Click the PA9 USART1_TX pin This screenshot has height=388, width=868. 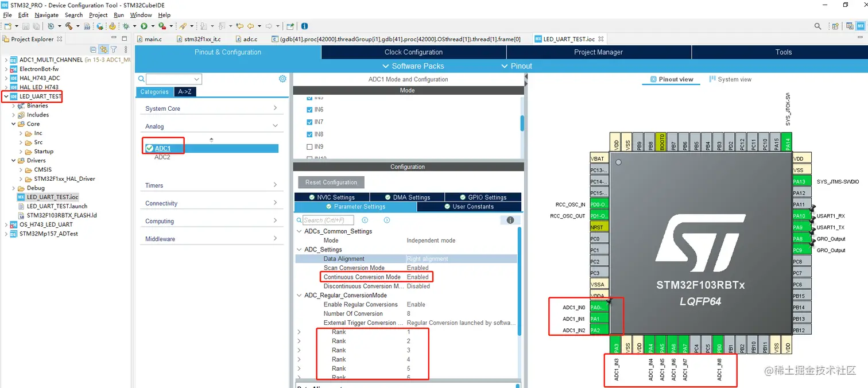tap(801, 227)
